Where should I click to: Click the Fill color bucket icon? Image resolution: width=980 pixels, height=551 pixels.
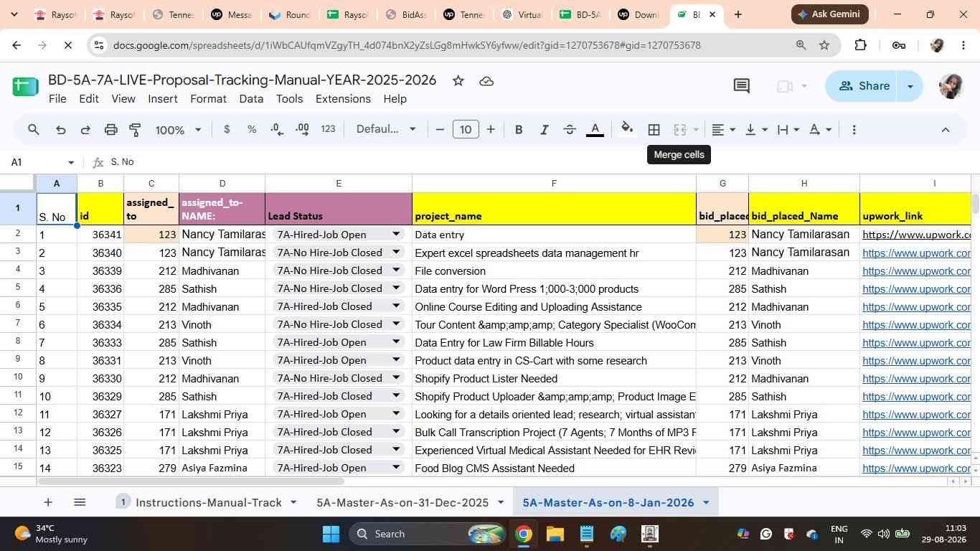point(627,129)
